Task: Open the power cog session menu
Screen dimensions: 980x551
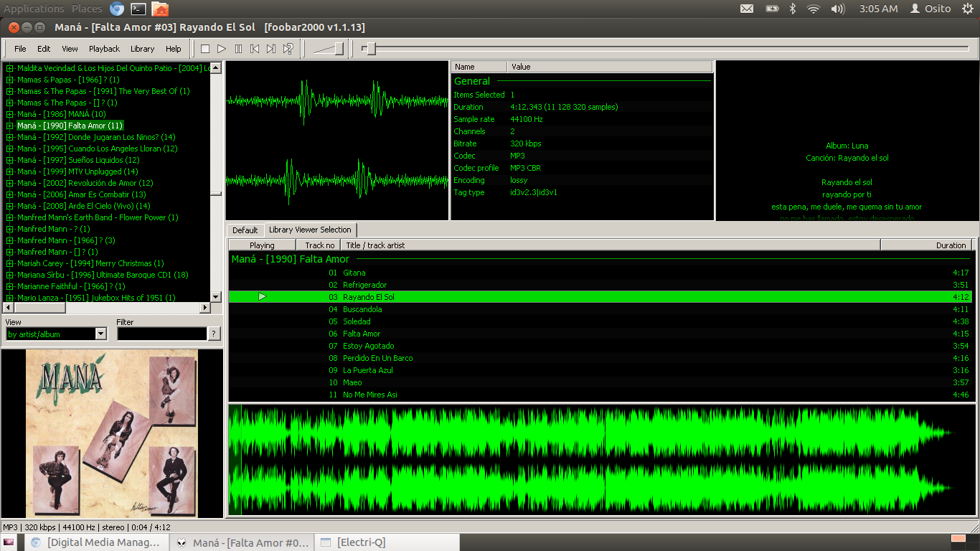Action: pos(967,9)
